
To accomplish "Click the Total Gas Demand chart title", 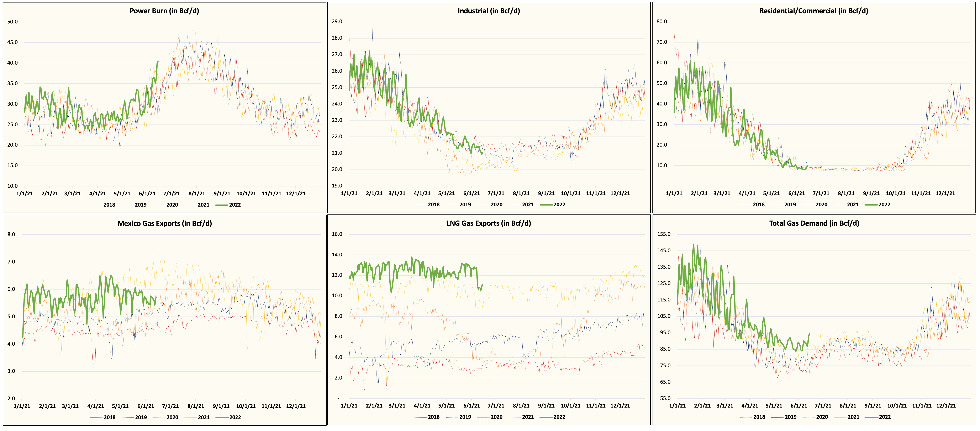I will (x=814, y=223).
